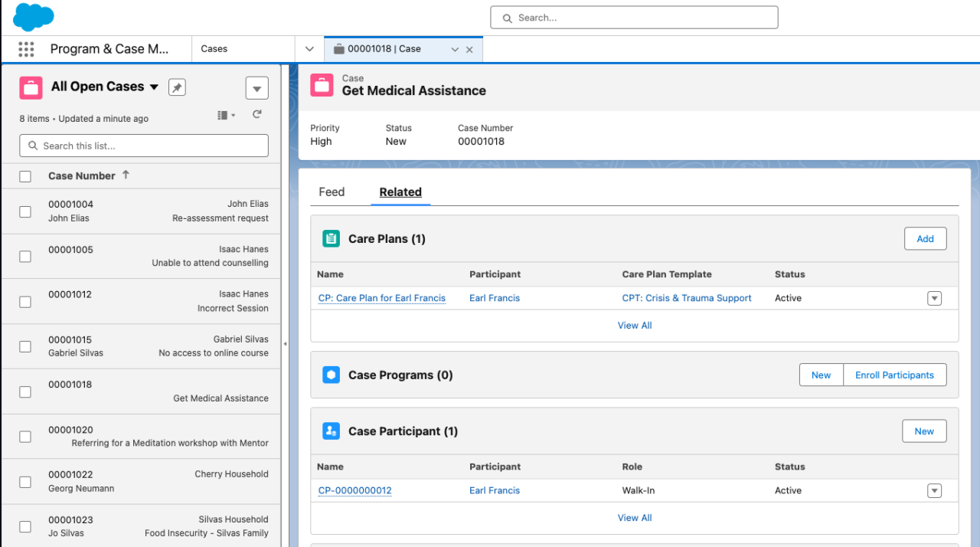
Task: Switch to the Feed tab
Action: tap(332, 192)
